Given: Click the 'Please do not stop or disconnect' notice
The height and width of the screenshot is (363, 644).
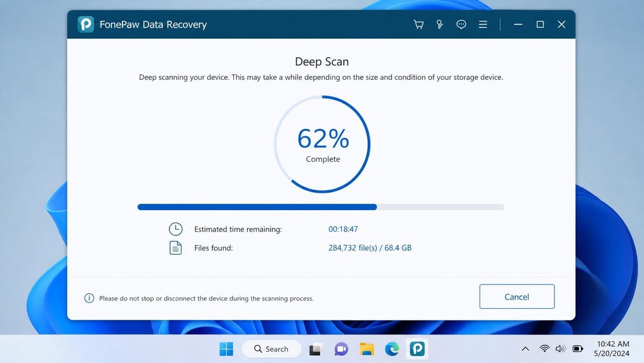Looking at the screenshot, I should coord(206,299).
